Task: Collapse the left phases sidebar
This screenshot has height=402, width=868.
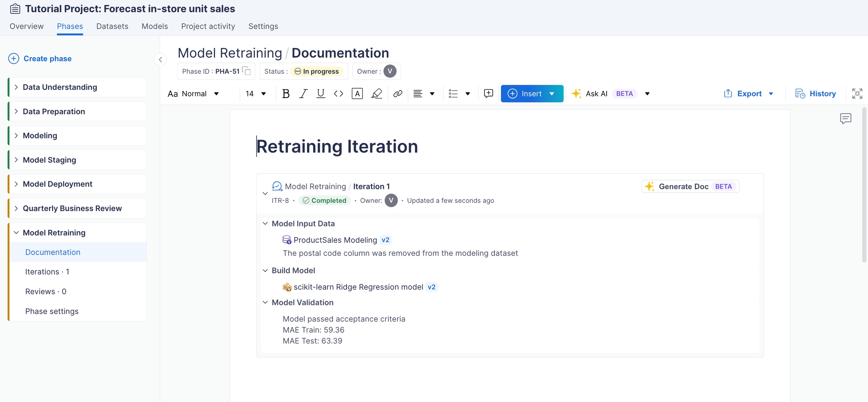Action: 160,60
